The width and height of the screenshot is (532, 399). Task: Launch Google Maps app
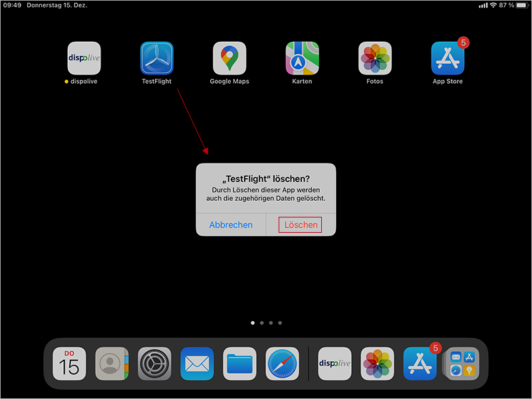click(229, 58)
